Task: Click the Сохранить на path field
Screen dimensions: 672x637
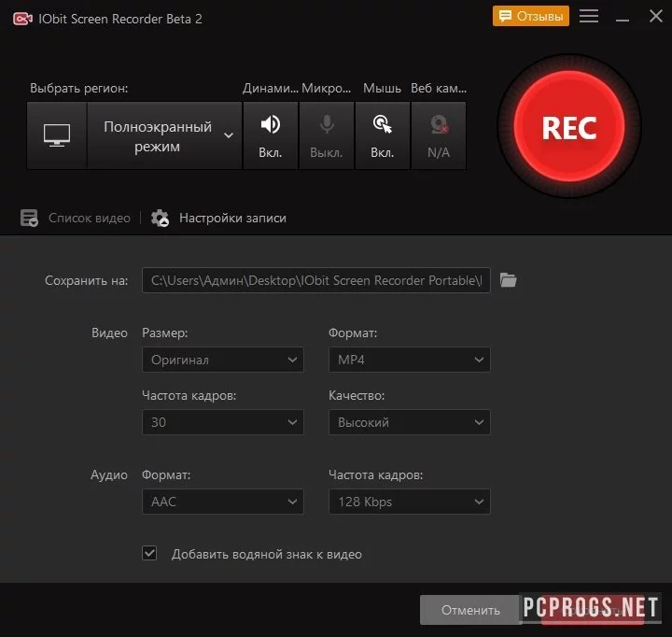Action: (x=316, y=280)
